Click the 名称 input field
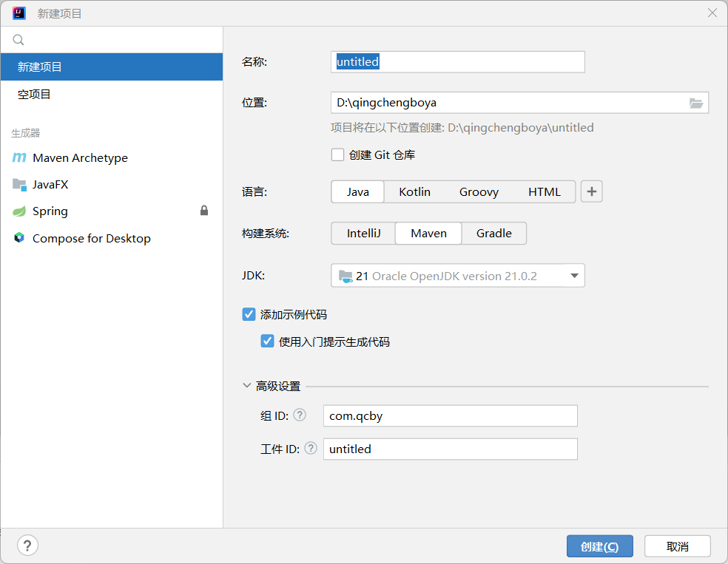728x564 pixels. [x=458, y=61]
